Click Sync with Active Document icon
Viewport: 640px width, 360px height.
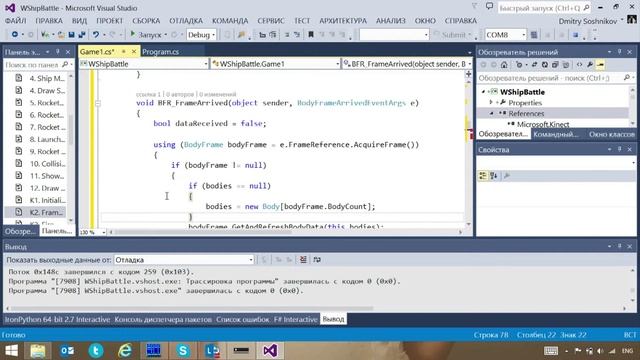click(534, 64)
